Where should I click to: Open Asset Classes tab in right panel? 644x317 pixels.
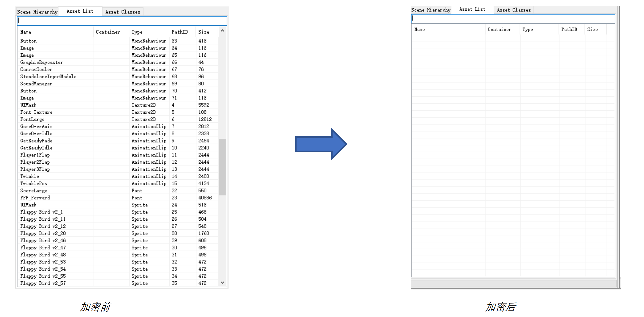click(x=514, y=10)
